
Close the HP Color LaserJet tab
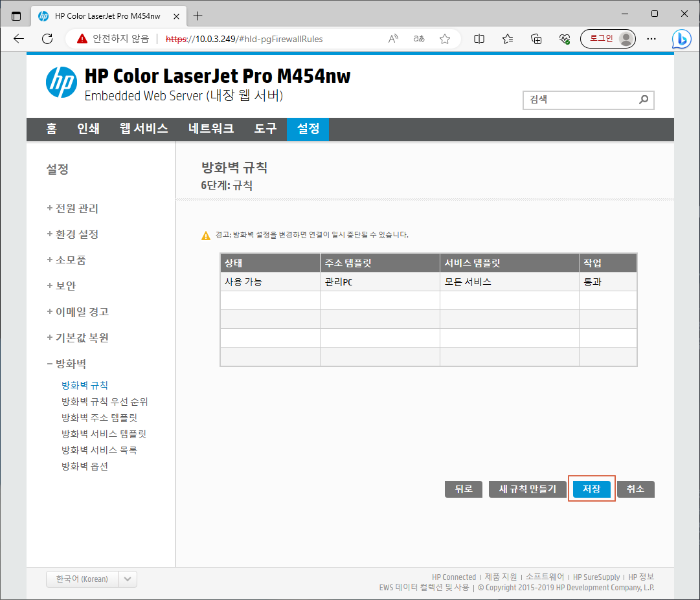(x=176, y=16)
